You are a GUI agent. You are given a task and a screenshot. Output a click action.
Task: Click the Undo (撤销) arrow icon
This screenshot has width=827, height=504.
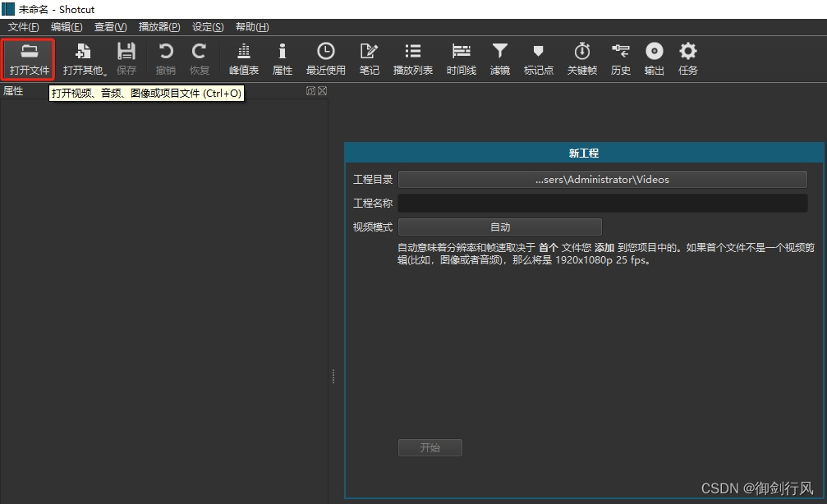point(166,58)
